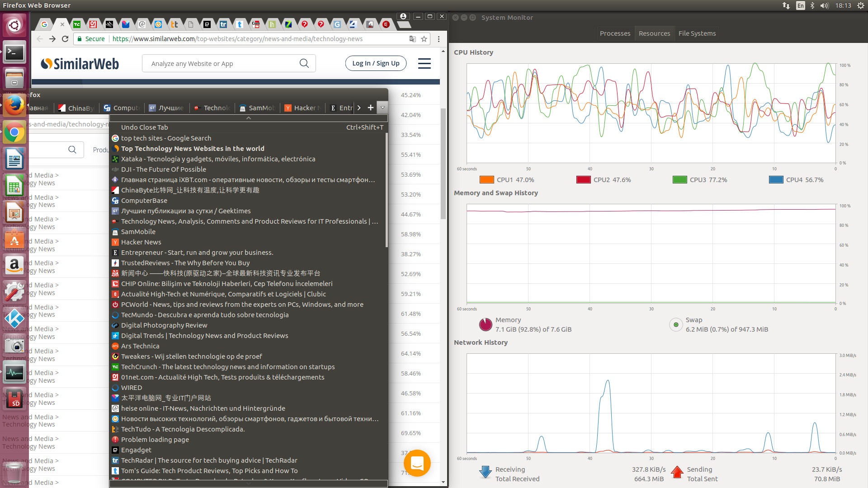Select Undo Close Tab menu entry

pos(249,127)
